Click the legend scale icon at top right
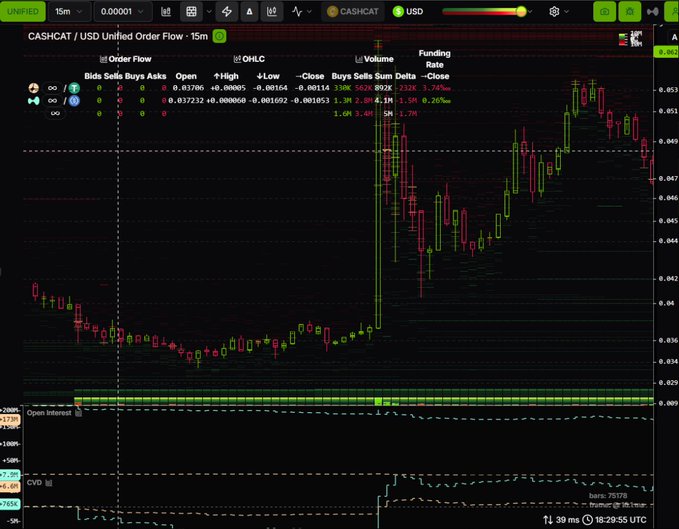This screenshot has width=679, height=529. pyautogui.click(x=630, y=39)
